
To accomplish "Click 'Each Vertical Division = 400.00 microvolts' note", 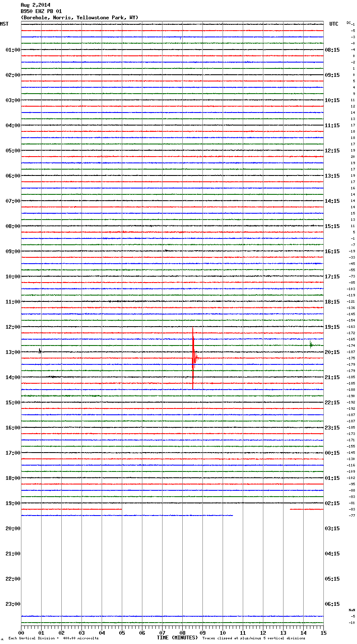I will pos(53,639).
